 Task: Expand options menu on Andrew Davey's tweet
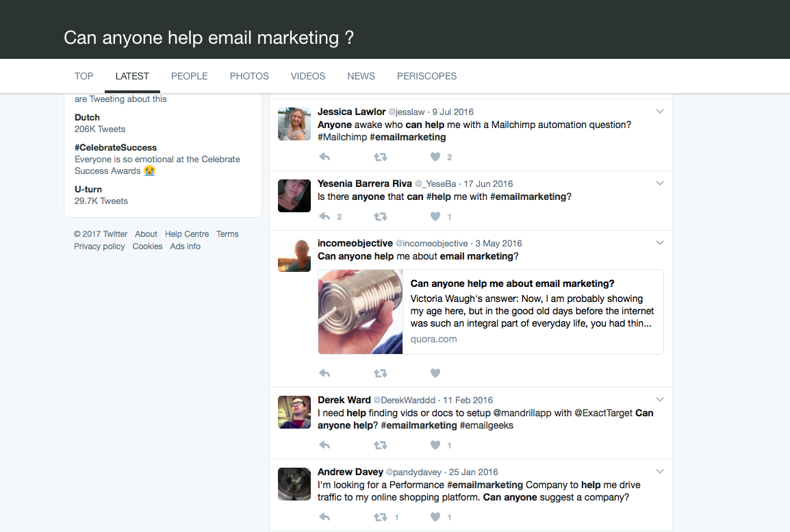click(660, 472)
